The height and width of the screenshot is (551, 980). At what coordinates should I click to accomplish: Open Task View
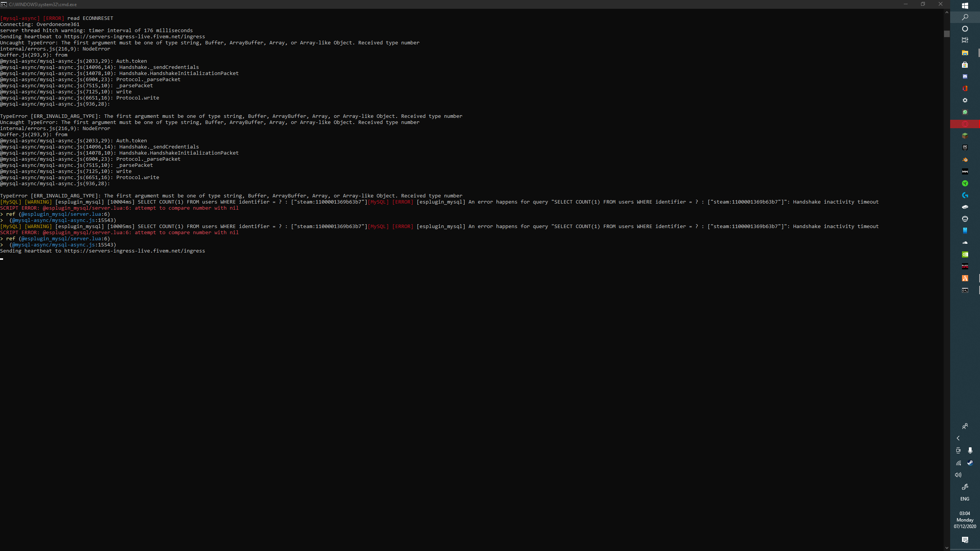click(965, 41)
